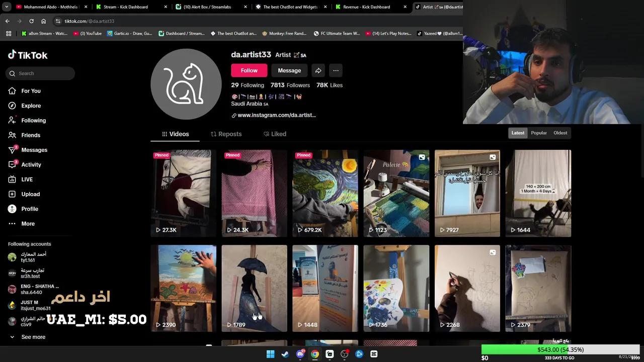The image size is (644, 362).
Task: Open the LIVE section
Action: (27, 179)
